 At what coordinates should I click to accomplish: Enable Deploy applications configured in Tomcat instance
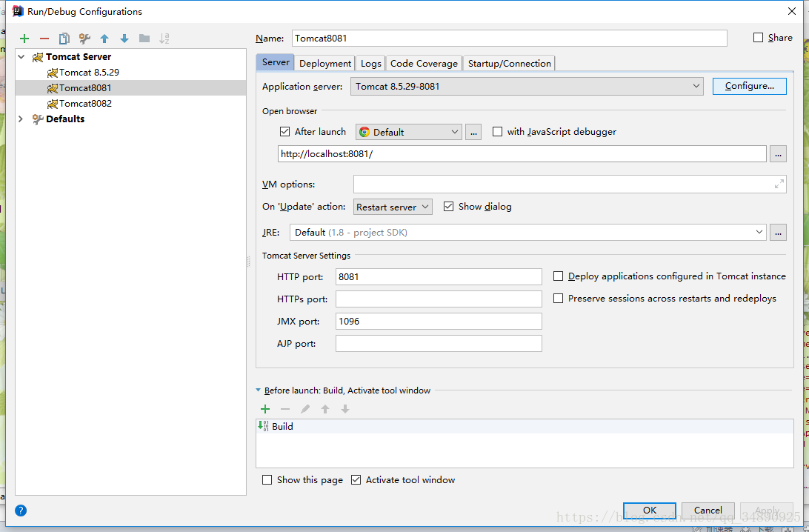click(559, 276)
